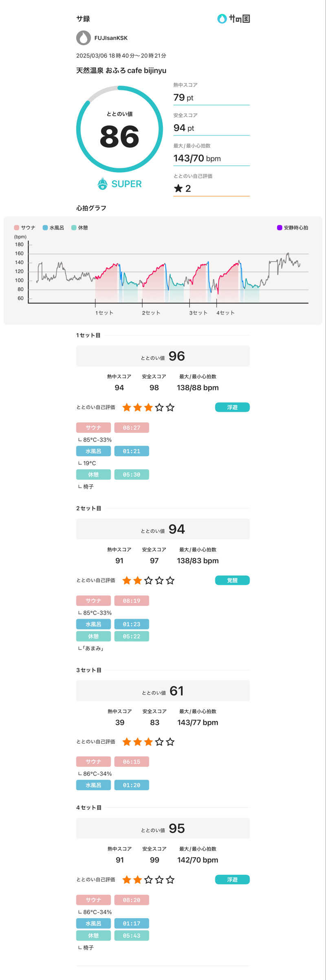Click fourth star in 4セット目 rating
Screen dimensions: 326x980
(x=159, y=880)
